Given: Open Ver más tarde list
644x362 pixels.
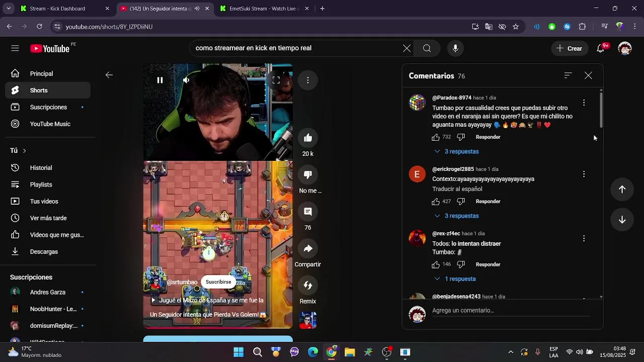Looking at the screenshot, I should tap(48, 218).
